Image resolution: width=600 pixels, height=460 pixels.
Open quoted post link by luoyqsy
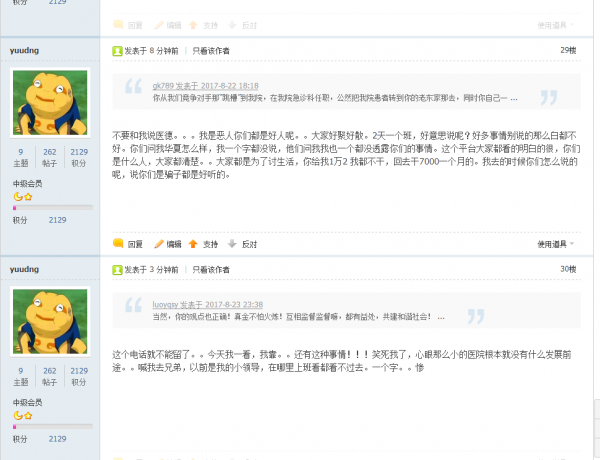coord(207,305)
